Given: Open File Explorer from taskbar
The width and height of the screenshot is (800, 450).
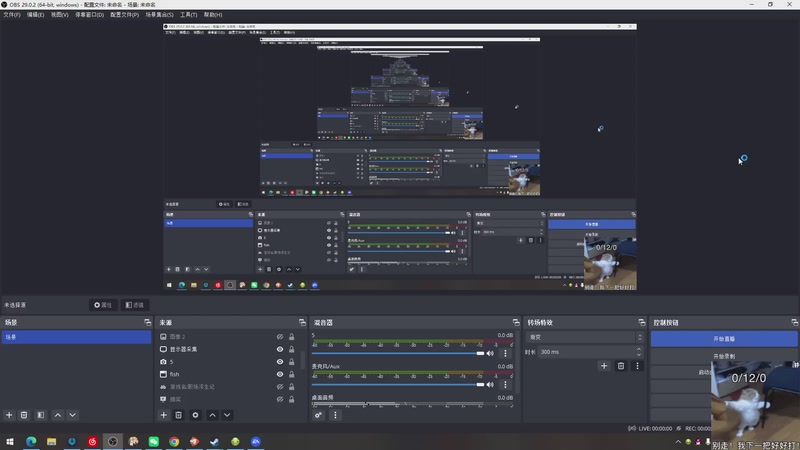Looking at the screenshot, I should coord(52,441).
